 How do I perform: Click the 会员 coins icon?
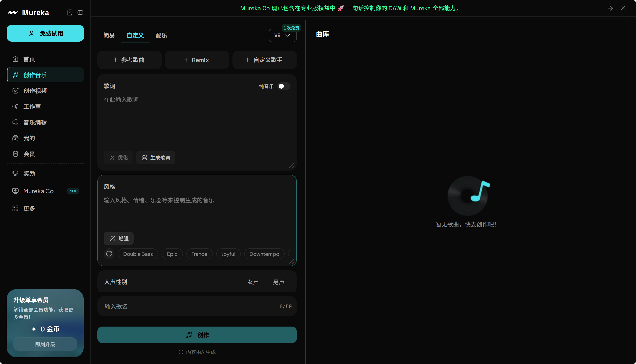pos(16,154)
